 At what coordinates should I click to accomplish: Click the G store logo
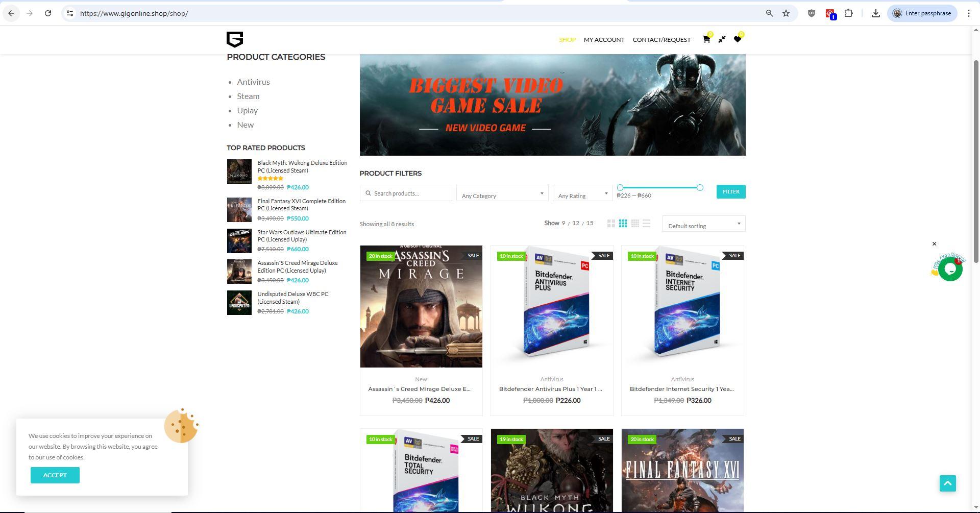click(x=235, y=39)
